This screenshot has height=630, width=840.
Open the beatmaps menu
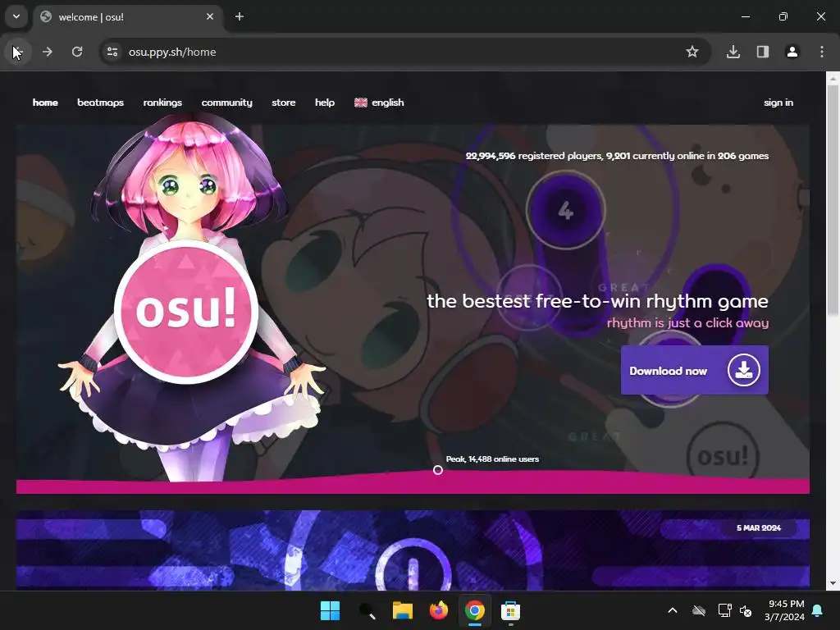tap(100, 103)
